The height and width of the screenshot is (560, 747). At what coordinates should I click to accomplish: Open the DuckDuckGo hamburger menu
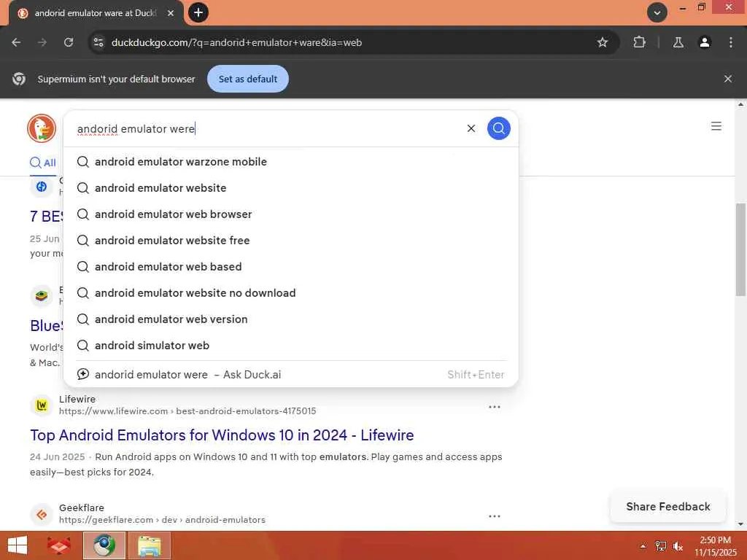coord(716,126)
